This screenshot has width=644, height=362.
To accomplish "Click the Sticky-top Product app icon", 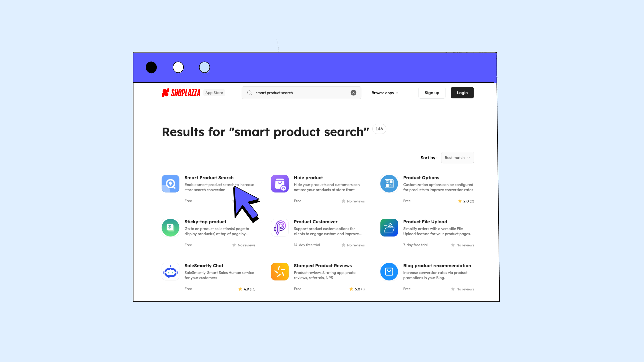I will [170, 227].
